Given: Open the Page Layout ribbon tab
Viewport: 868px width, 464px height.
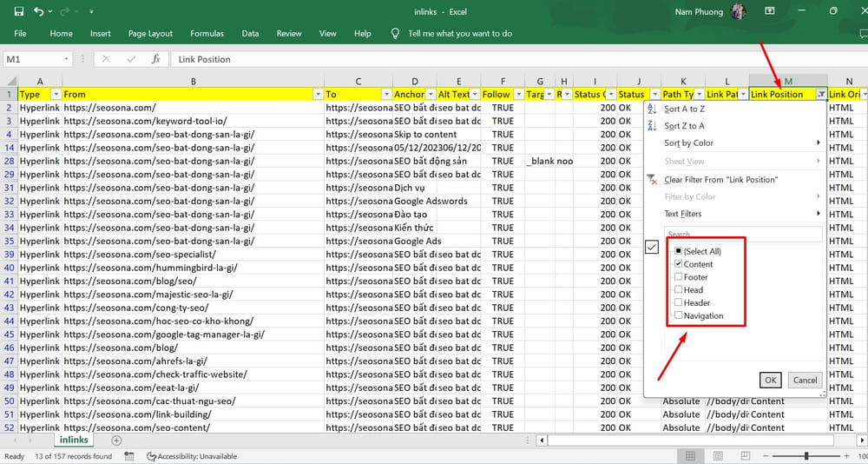Looking at the screenshot, I should click(150, 33).
